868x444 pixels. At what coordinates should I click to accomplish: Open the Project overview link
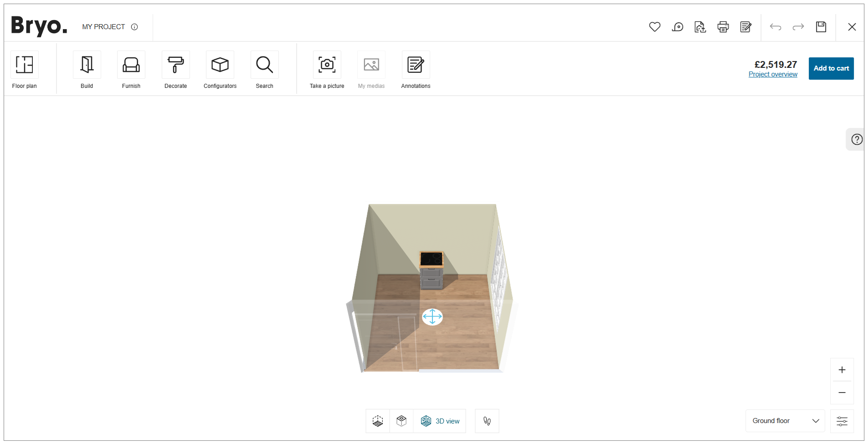click(773, 74)
